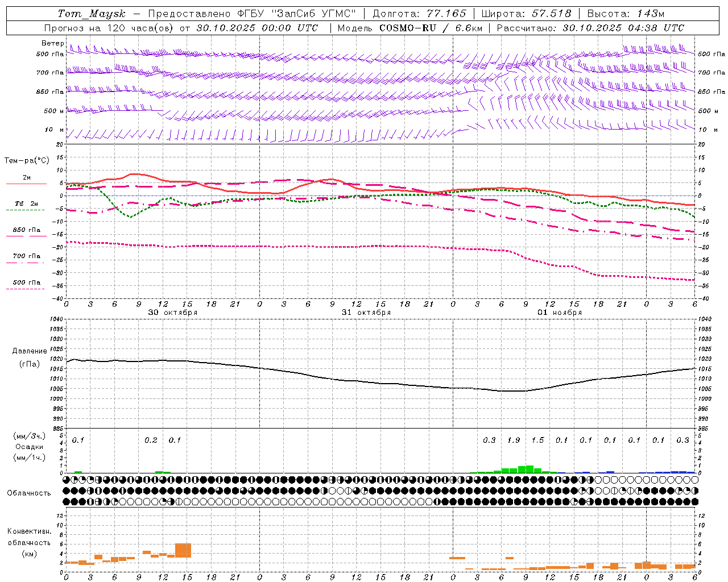
Task: Click the model label COSMO-RU / 6.6км
Action: point(431,28)
